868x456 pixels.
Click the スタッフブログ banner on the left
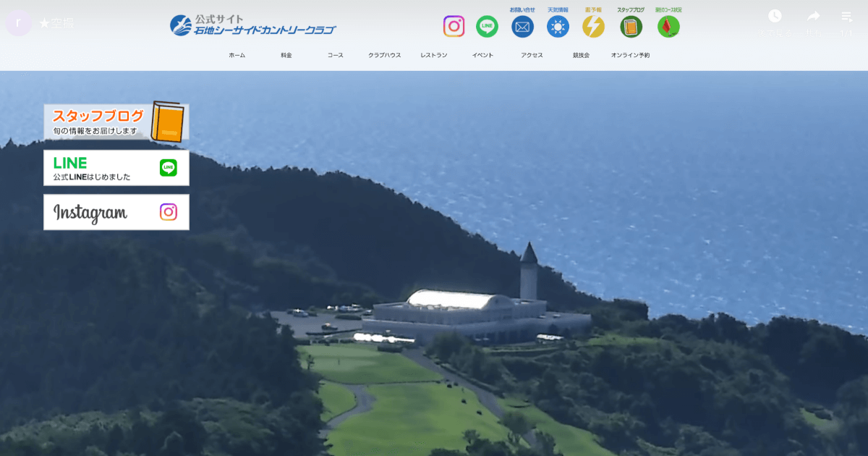tap(116, 122)
